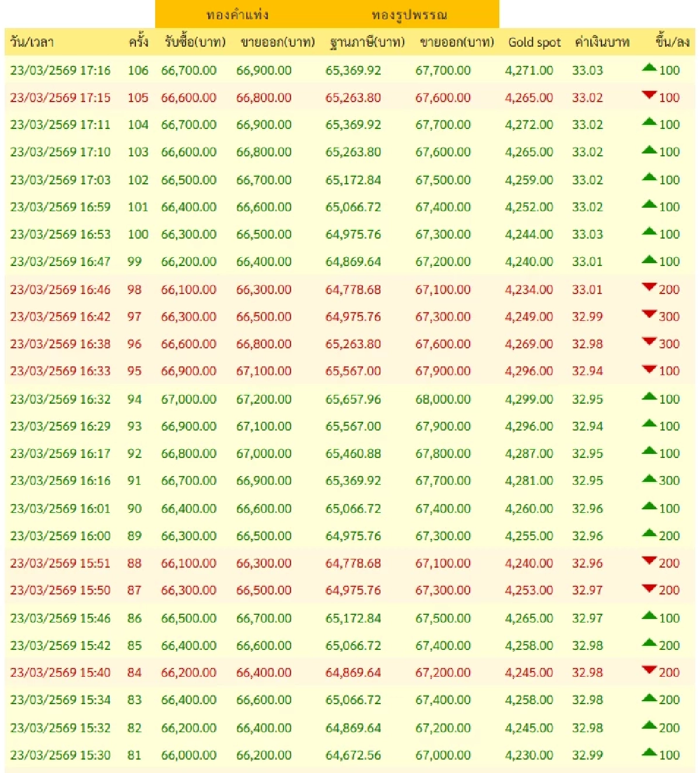Select the ทองคำแท่ง header tab

(x=237, y=15)
